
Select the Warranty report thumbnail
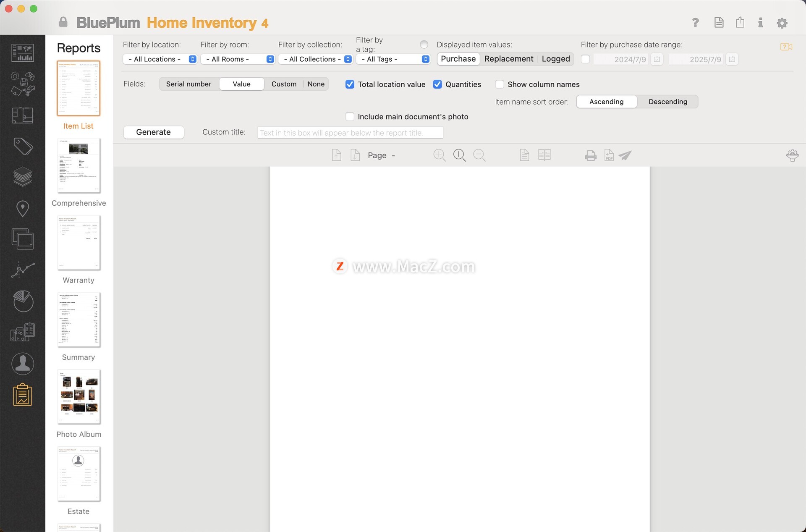tap(79, 243)
